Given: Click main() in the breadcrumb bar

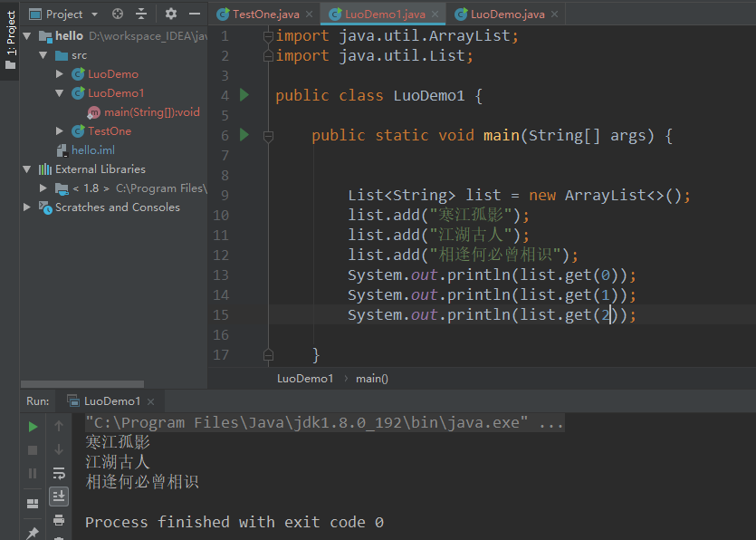Looking at the screenshot, I should 371,378.
